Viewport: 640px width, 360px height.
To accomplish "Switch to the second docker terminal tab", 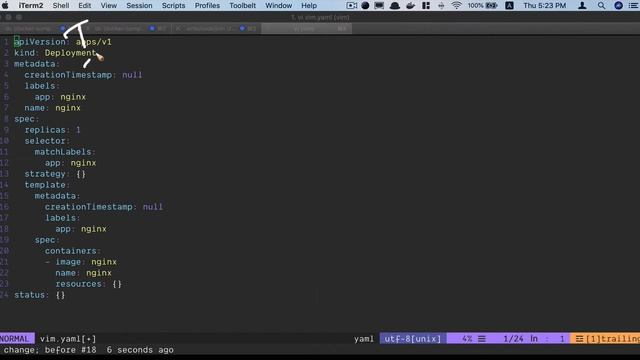I will [127, 29].
